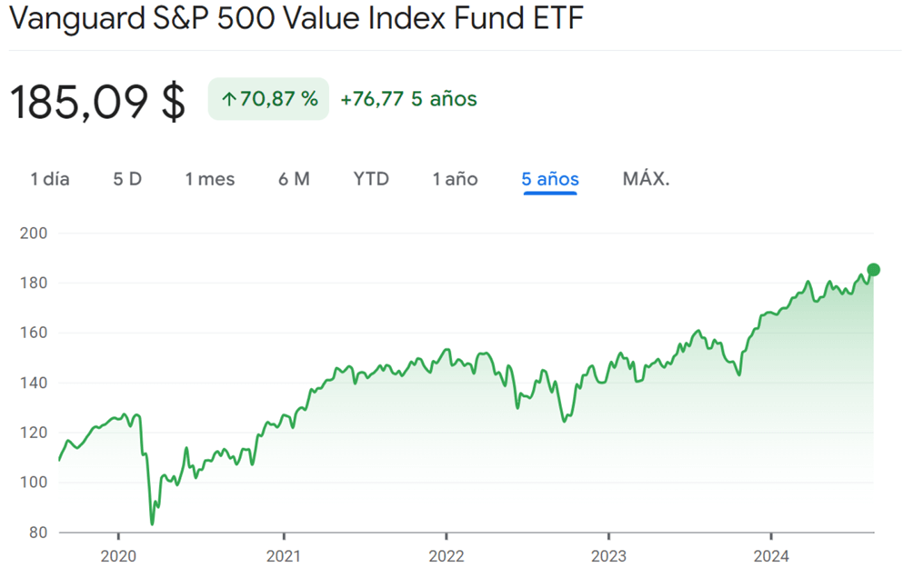Show the MÁX. full history range

coord(646,179)
